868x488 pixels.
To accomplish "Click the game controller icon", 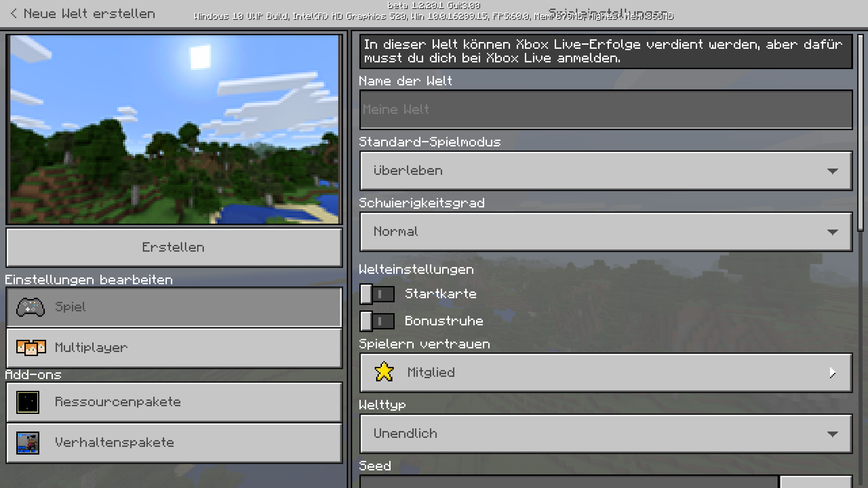I will [30, 307].
